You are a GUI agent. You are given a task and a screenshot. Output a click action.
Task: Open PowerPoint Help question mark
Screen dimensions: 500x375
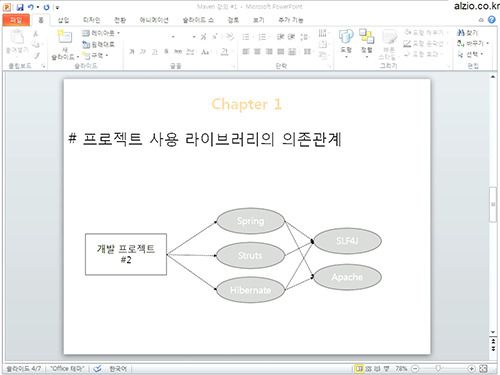point(492,20)
